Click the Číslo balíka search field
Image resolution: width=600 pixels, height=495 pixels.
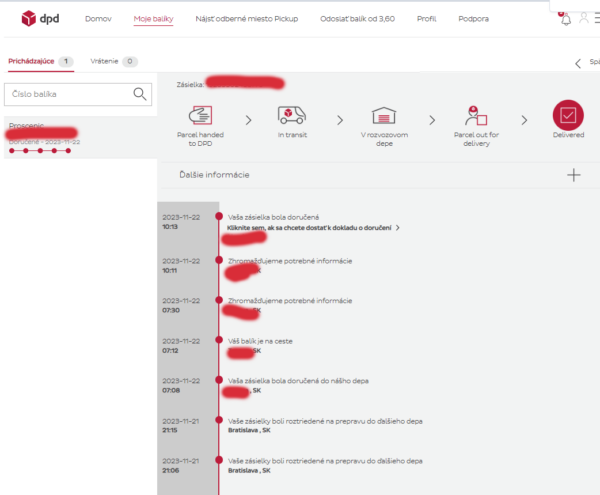tap(68, 94)
